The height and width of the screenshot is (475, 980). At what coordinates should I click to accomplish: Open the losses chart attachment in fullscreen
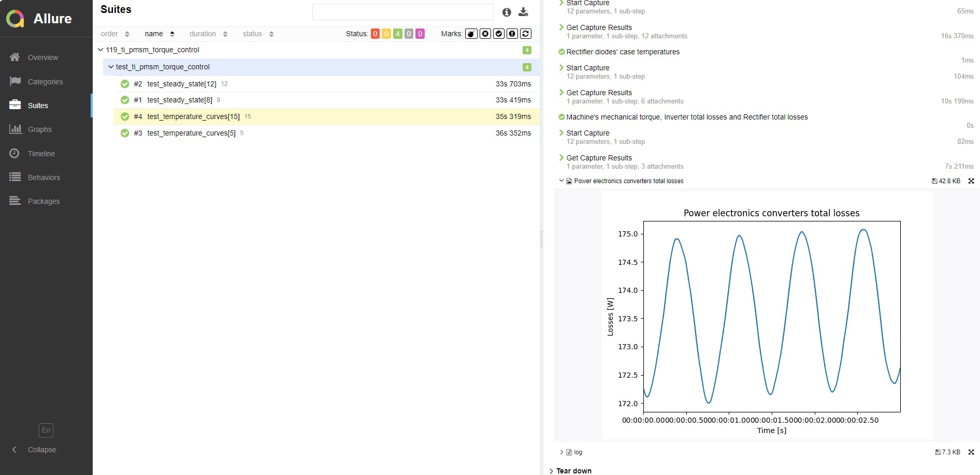tap(971, 181)
